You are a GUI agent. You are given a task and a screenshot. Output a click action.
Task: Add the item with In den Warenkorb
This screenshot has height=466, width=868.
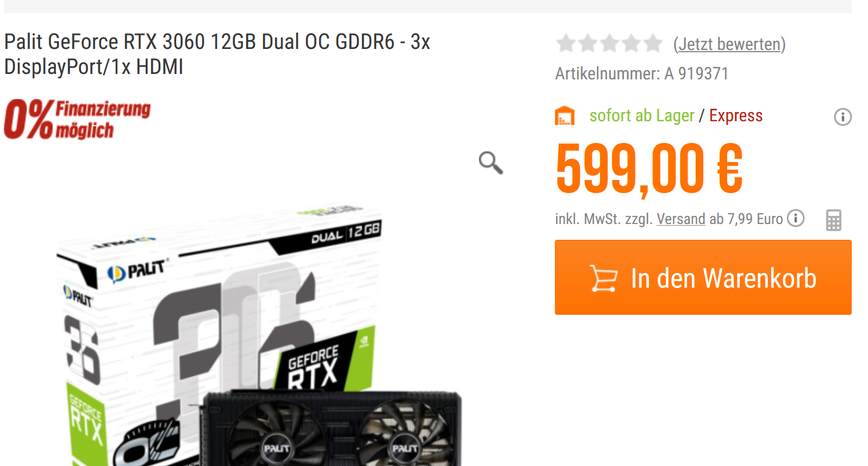pos(703,277)
